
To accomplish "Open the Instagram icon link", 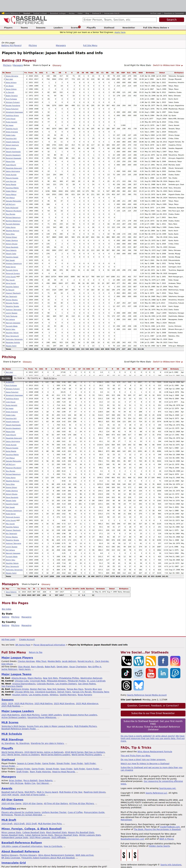I will click(175, 661).
